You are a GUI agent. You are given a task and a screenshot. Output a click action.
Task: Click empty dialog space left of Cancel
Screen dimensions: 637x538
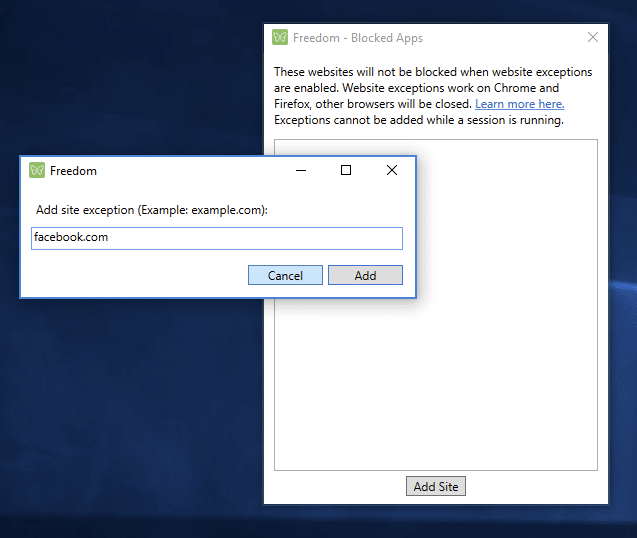130,275
